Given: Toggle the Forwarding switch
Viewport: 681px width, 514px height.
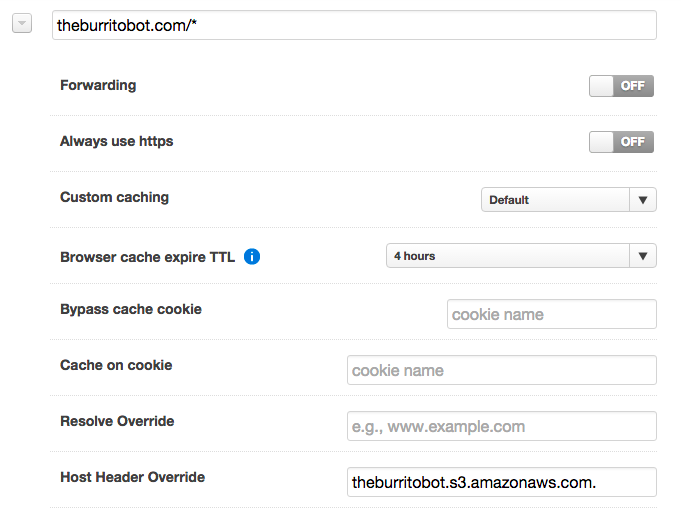Looking at the screenshot, I should pos(621,86).
